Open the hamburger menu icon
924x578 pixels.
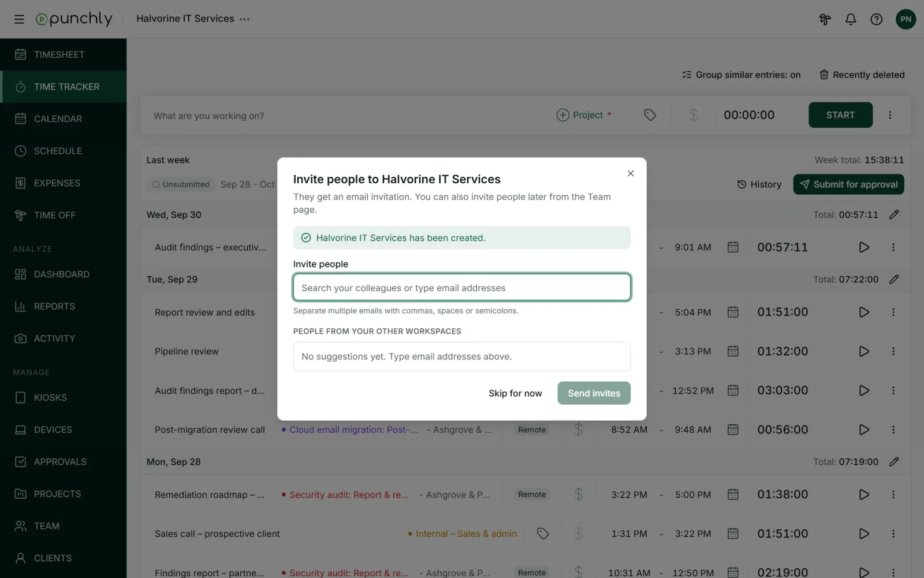[x=19, y=19]
